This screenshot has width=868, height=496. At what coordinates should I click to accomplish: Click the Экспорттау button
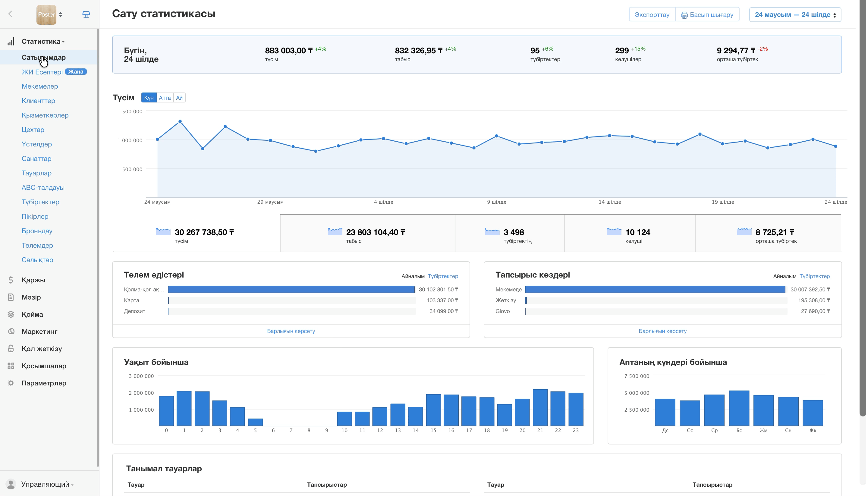[652, 15]
